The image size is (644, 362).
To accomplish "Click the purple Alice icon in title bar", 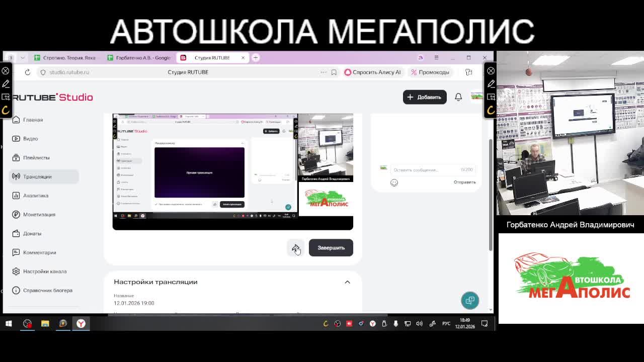I will 421,58.
